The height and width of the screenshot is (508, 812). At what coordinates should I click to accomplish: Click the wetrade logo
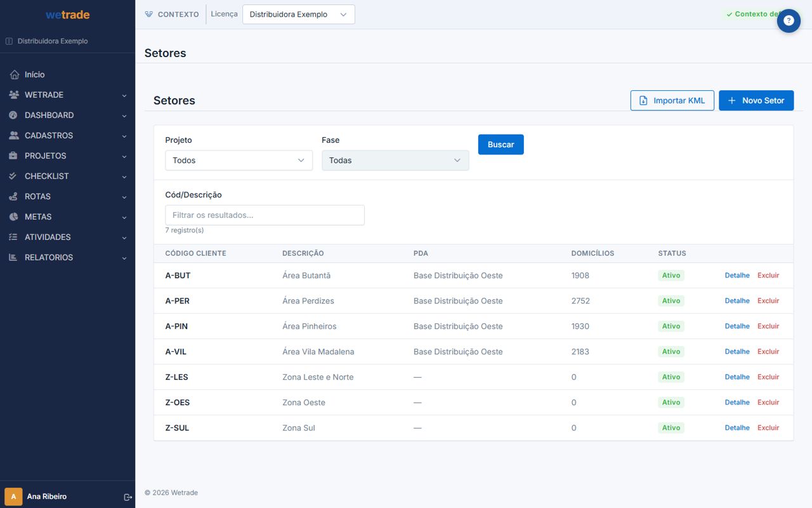68,15
